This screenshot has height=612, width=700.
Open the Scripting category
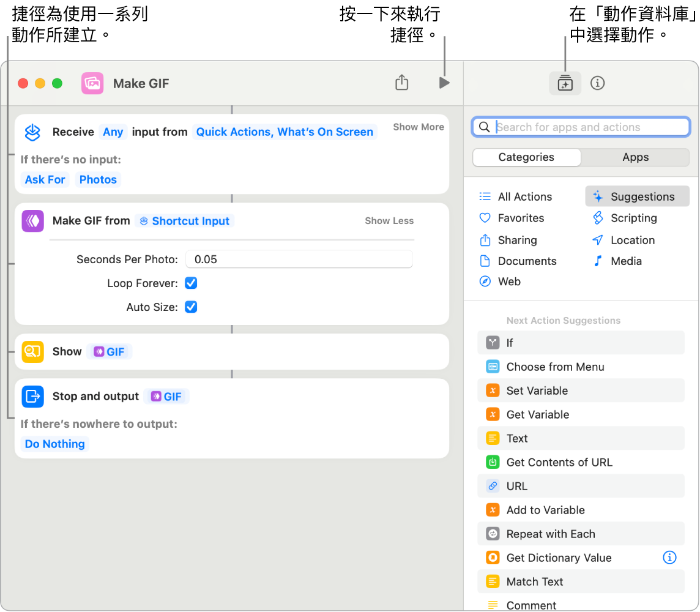pyautogui.click(x=633, y=218)
